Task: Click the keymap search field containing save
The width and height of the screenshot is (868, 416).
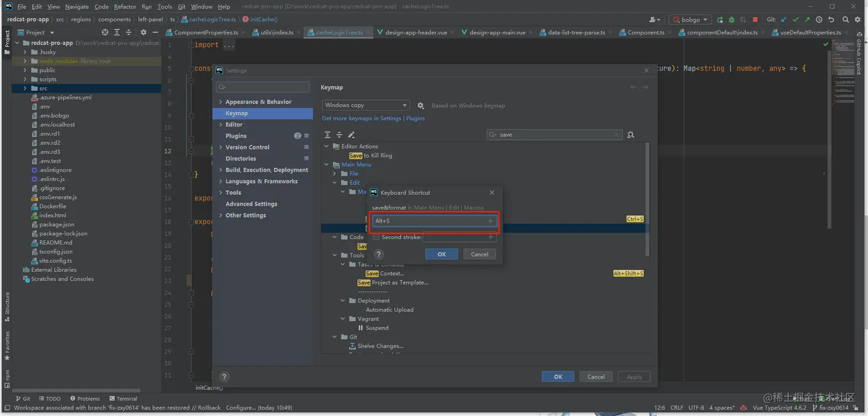Action: (554, 135)
